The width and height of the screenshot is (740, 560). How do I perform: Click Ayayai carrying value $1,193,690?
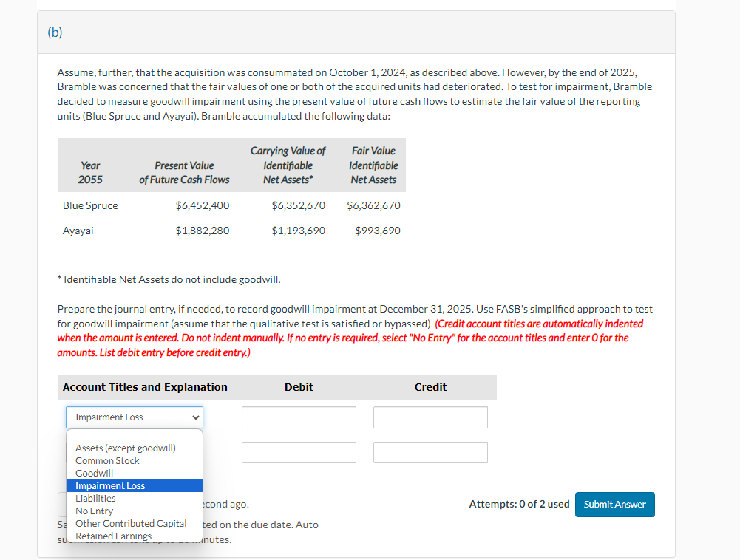[298, 231]
